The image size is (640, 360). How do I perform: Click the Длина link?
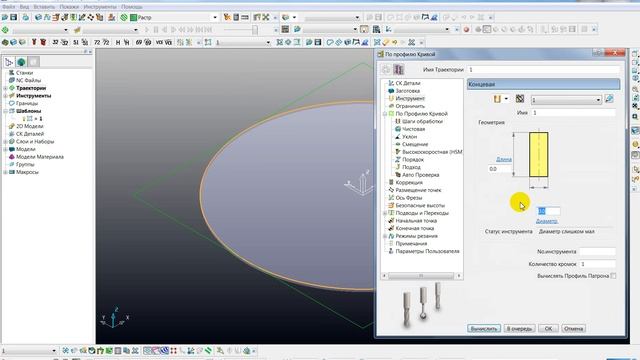point(504,159)
